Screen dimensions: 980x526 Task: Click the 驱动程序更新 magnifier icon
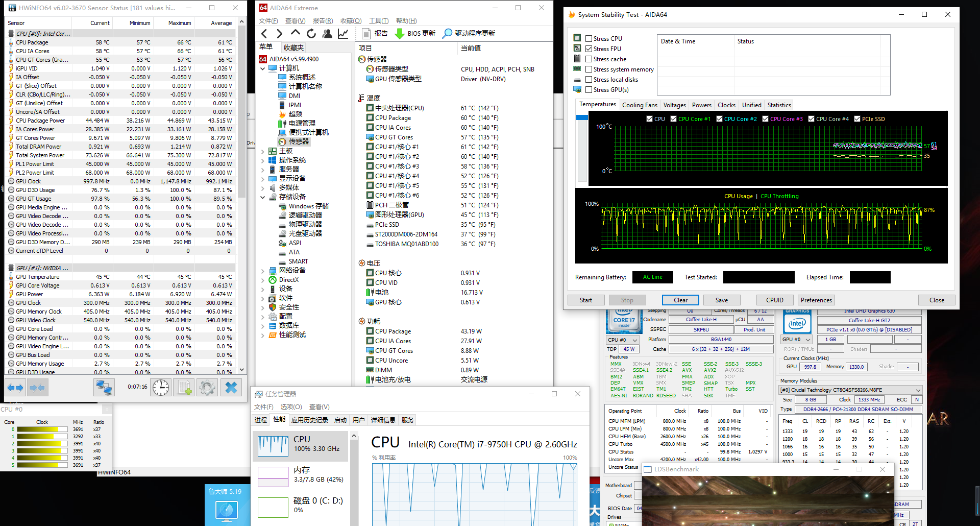(447, 34)
